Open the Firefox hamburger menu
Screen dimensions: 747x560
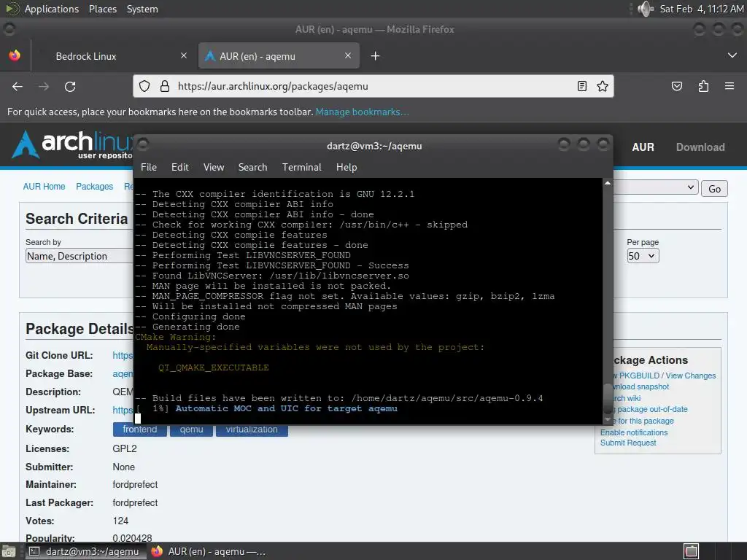coord(729,86)
